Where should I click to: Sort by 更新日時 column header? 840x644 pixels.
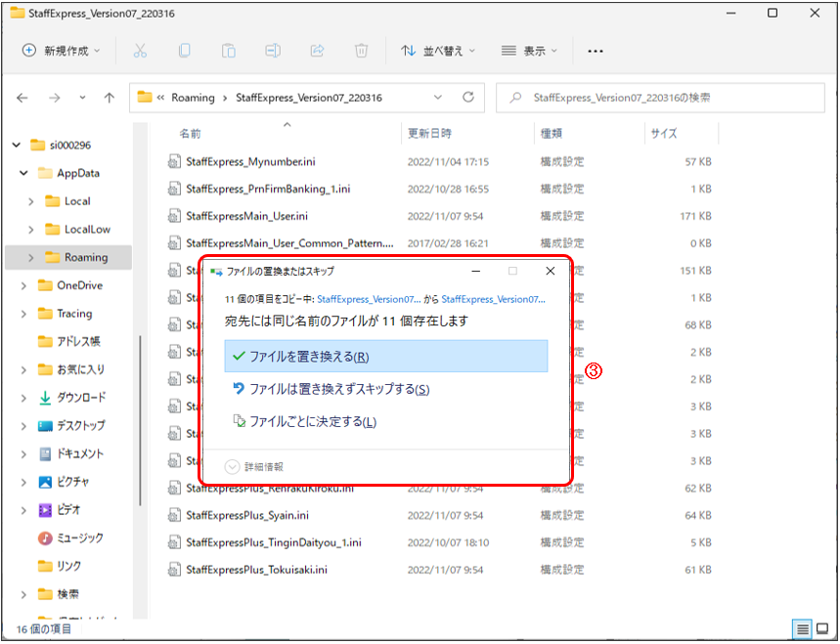429,133
